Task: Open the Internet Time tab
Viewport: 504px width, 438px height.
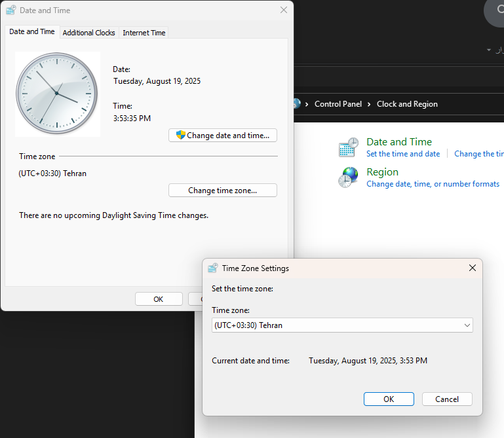Action: [144, 33]
